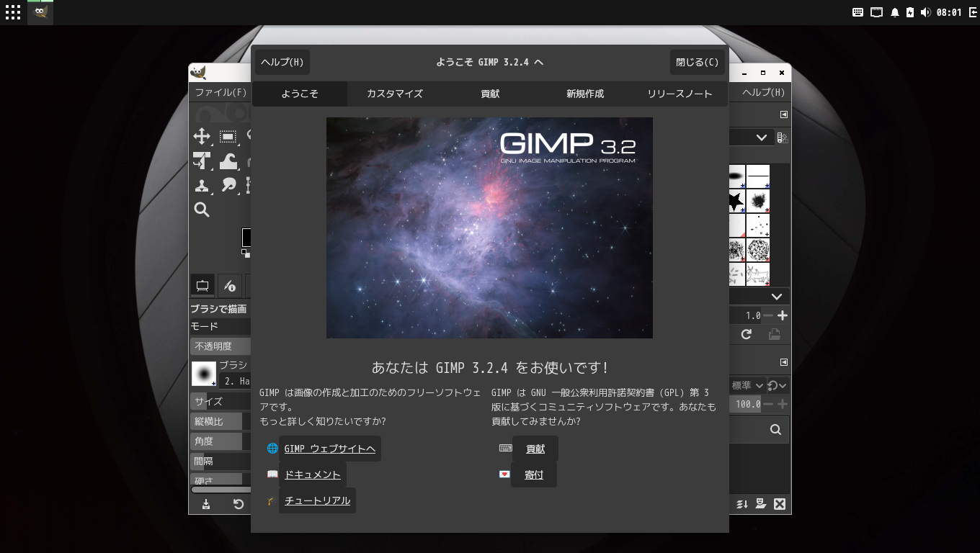Refresh brushes using the reload icon
Viewport: 980px width, 553px height.
[x=746, y=335]
